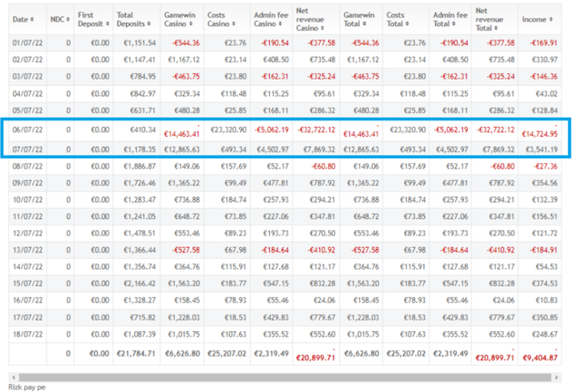Click Total Deposits value €784.95
This screenshot has height=392, width=580.
coord(143,76)
